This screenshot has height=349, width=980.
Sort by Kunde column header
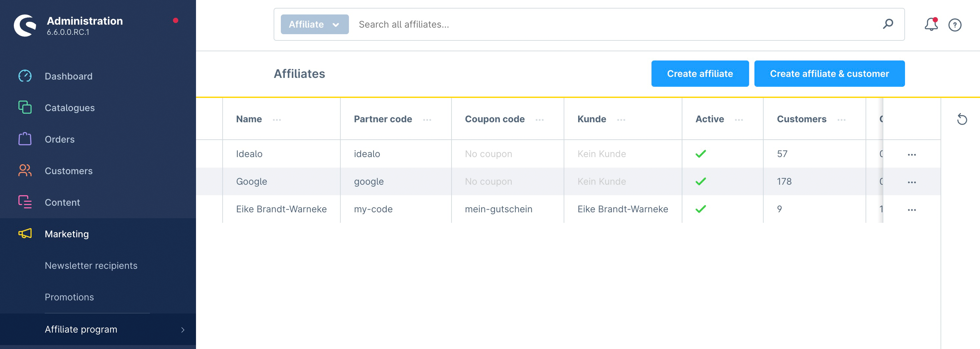[592, 119]
